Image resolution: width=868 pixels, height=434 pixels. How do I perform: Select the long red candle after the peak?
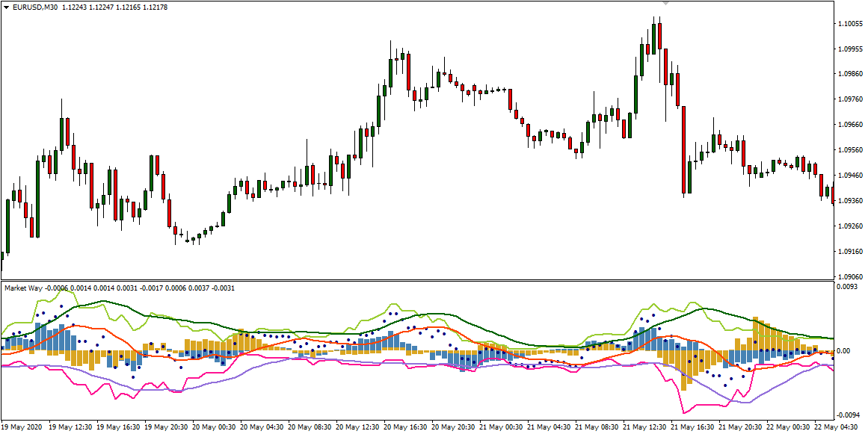click(x=684, y=149)
